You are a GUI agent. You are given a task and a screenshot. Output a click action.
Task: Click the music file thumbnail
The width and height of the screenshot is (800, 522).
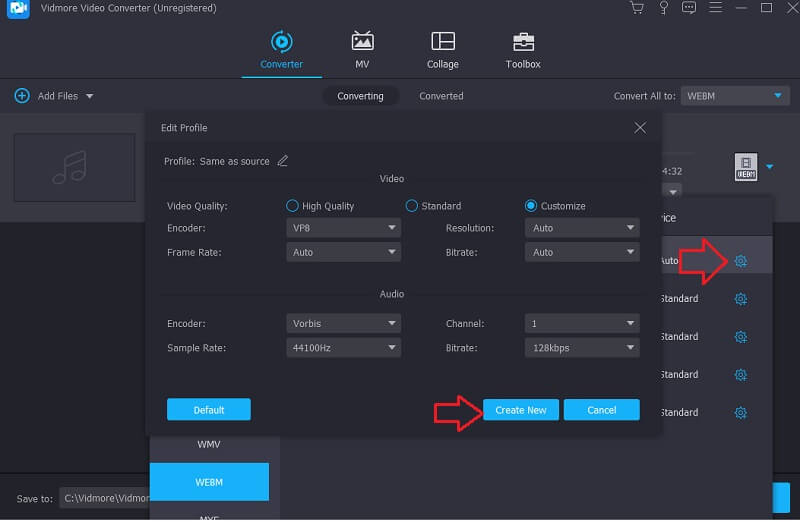pyautogui.click(x=74, y=167)
